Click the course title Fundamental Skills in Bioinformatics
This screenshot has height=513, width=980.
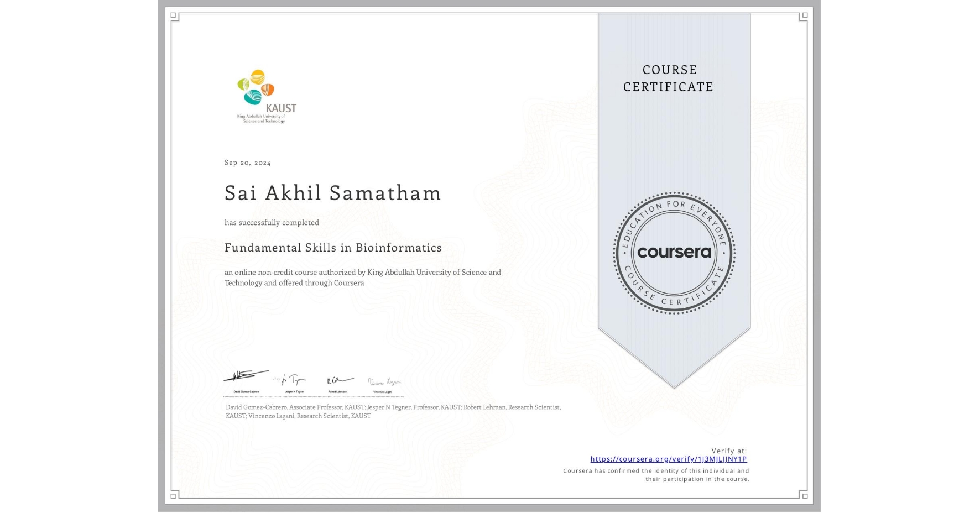pyautogui.click(x=333, y=248)
